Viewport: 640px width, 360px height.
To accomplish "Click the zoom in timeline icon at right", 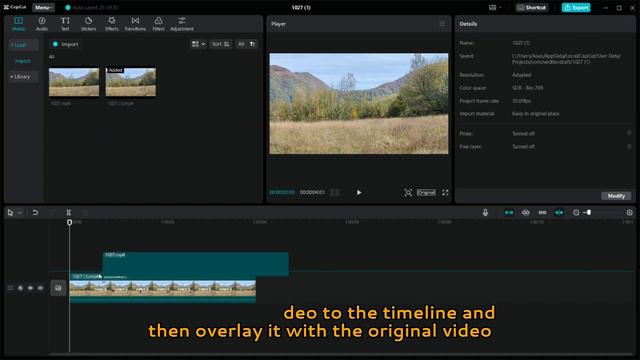I will (629, 213).
